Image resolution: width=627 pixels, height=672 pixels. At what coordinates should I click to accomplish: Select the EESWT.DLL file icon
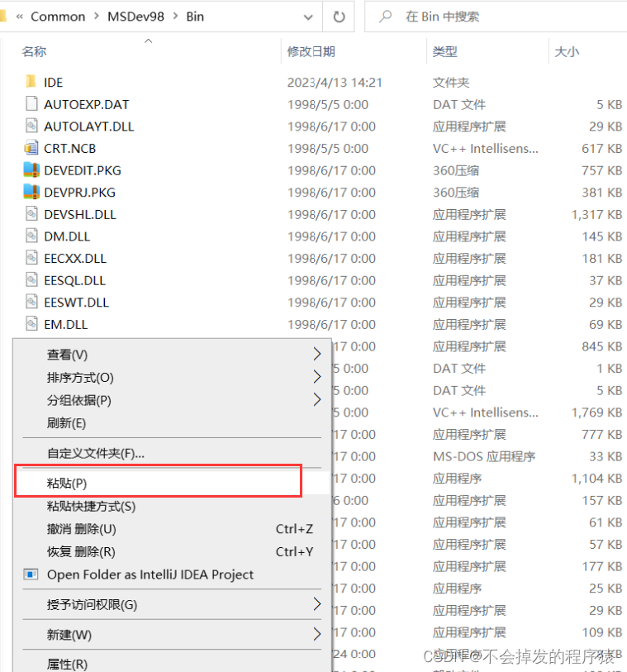tap(31, 302)
